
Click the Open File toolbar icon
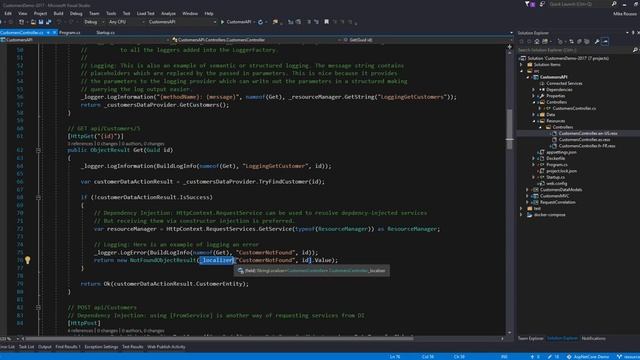click(33, 22)
